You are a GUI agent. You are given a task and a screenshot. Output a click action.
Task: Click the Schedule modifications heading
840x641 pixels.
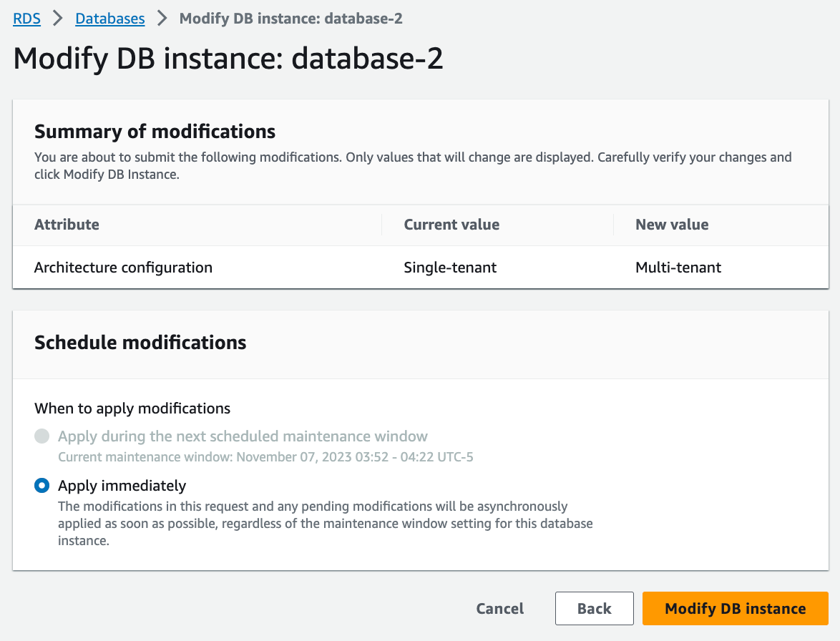[140, 343]
